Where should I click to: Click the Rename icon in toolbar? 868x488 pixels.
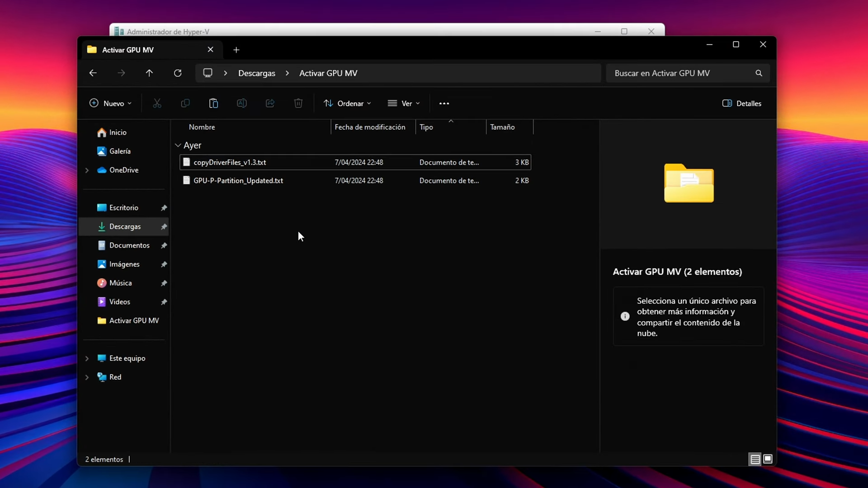pos(242,103)
